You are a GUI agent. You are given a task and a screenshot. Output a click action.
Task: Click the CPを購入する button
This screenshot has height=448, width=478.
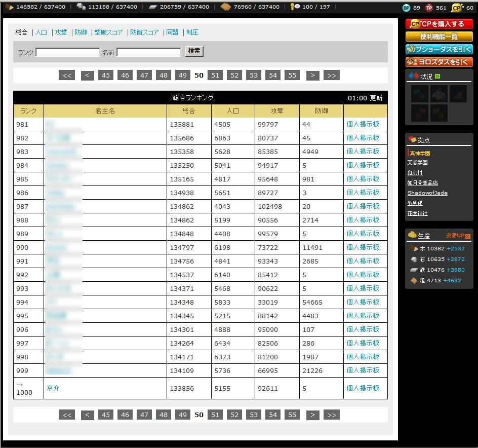pos(439,24)
